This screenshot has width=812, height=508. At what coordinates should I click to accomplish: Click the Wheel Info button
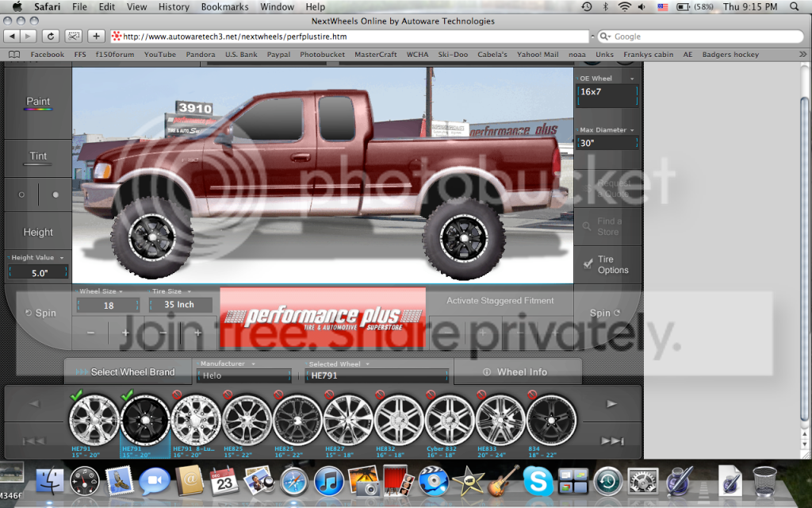517,371
